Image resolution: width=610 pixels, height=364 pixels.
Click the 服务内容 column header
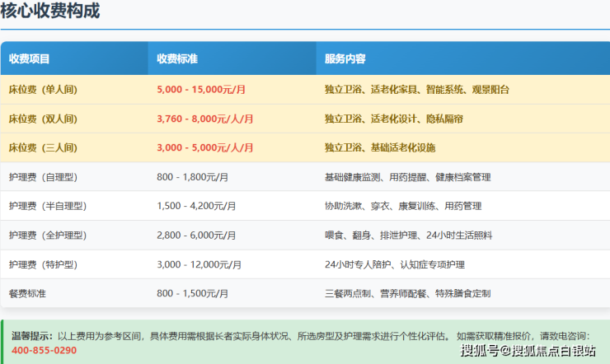click(x=345, y=59)
